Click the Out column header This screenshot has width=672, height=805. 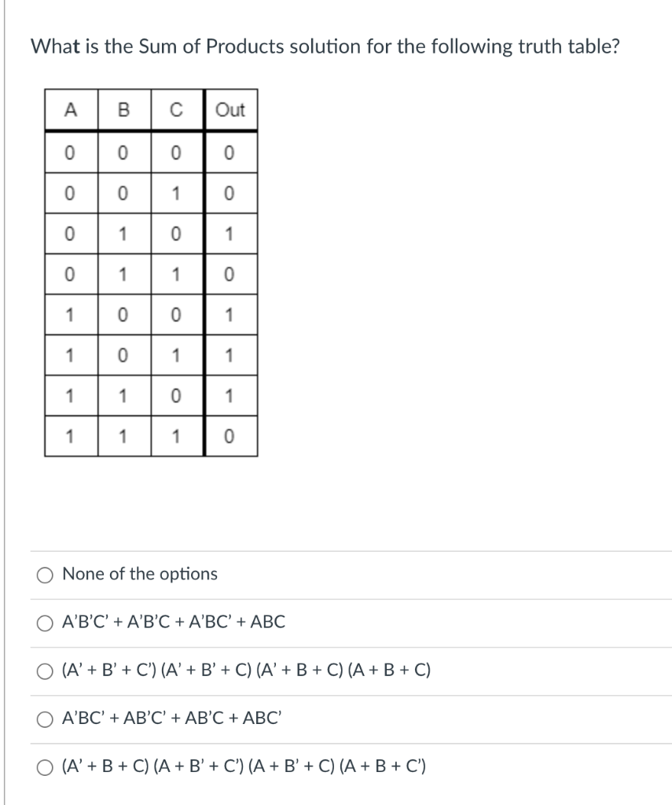pos(232,110)
